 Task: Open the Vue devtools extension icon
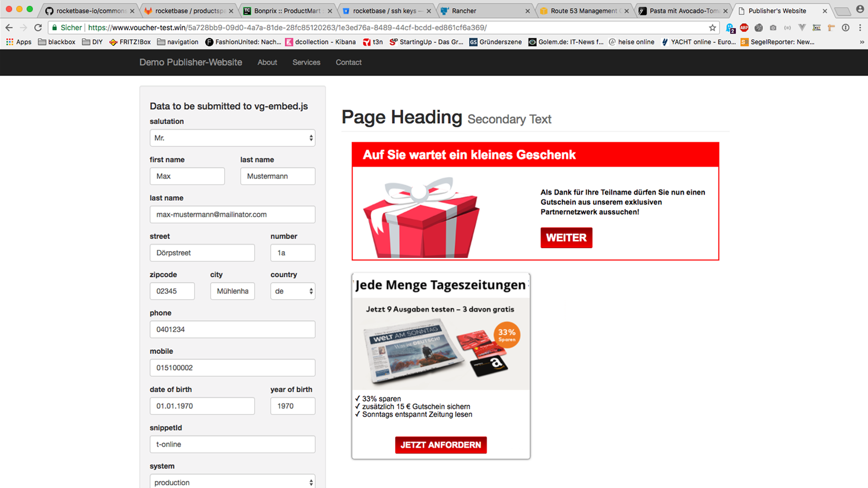pos(802,28)
